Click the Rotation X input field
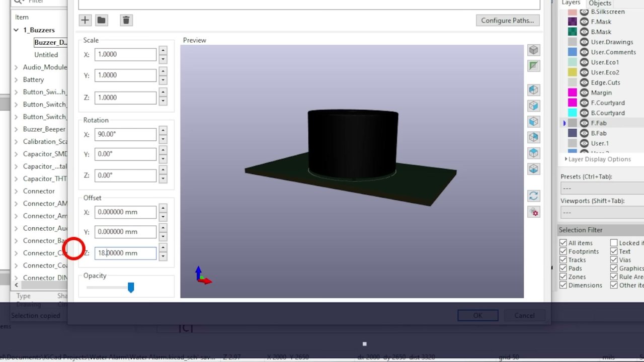The width and height of the screenshot is (644, 362). tap(125, 134)
